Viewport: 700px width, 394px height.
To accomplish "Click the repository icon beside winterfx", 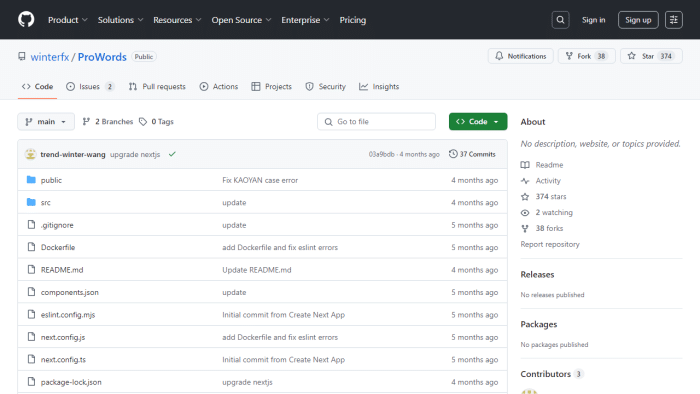I will (x=22, y=56).
